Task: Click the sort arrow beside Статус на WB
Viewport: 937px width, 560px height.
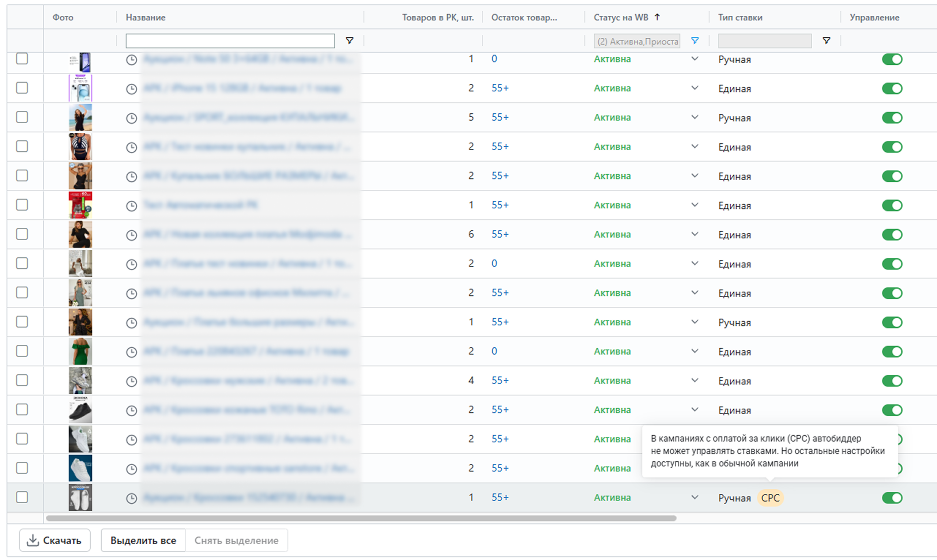Action: [x=657, y=17]
